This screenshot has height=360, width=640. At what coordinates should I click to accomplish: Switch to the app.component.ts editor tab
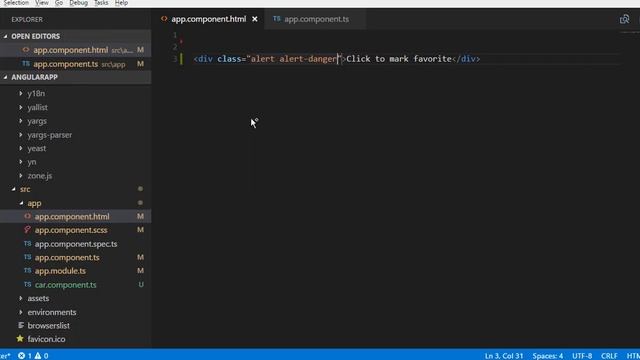coord(316,19)
